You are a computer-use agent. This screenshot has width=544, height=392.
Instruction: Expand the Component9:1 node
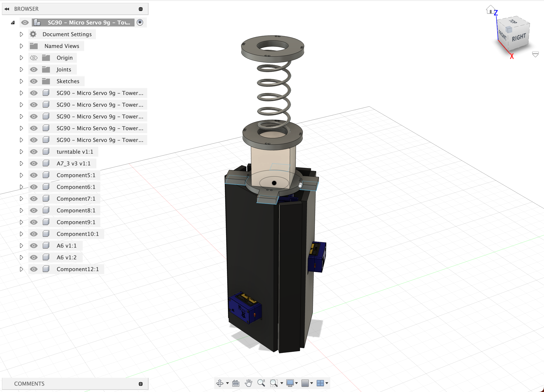click(21, 222)
